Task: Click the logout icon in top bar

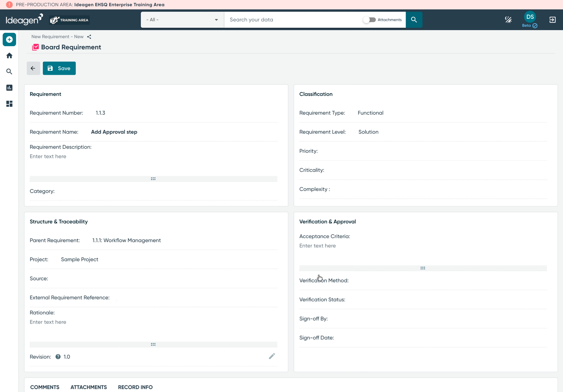Action: pos(552,20)
